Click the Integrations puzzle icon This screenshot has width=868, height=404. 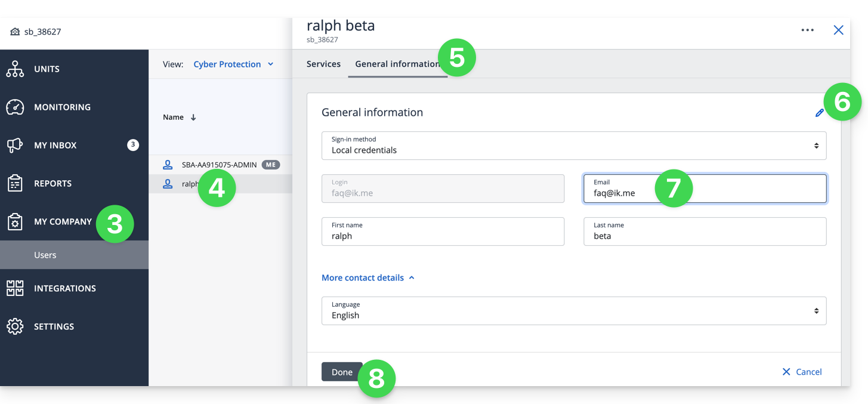(15, 289)
